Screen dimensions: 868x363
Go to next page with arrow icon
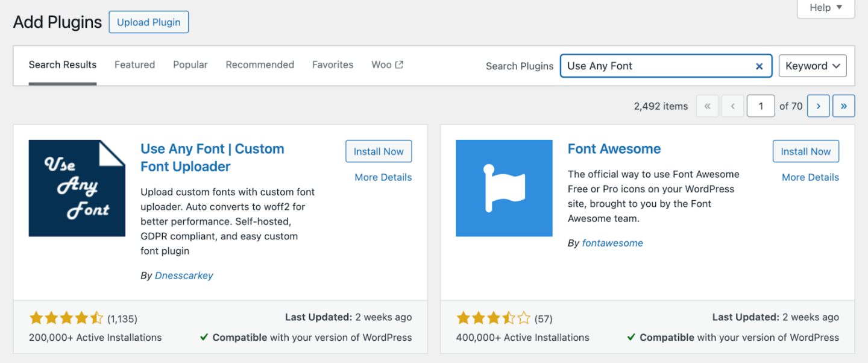tap(818, 106)
